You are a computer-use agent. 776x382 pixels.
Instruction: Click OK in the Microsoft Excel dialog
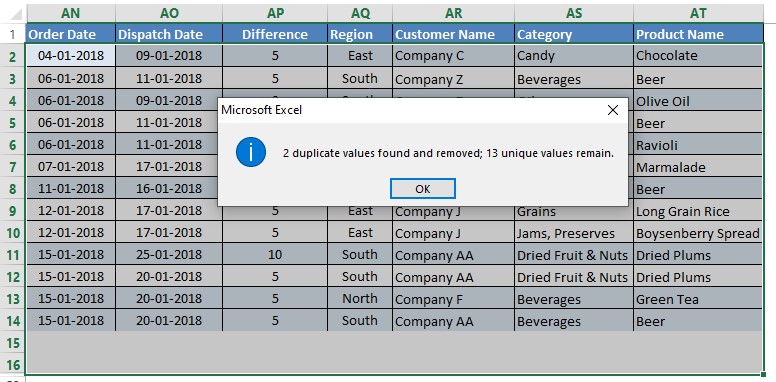[423, 189]
